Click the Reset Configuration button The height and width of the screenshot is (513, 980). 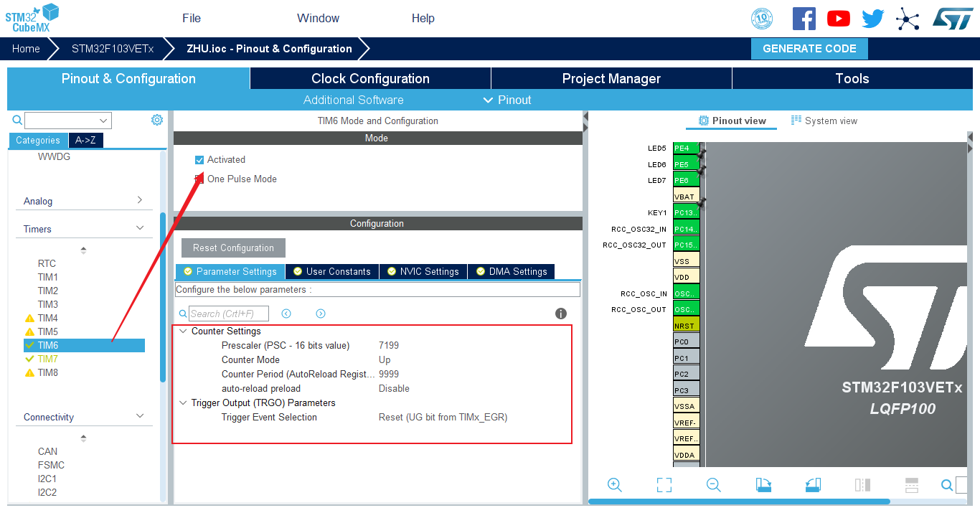click(233, 248)
